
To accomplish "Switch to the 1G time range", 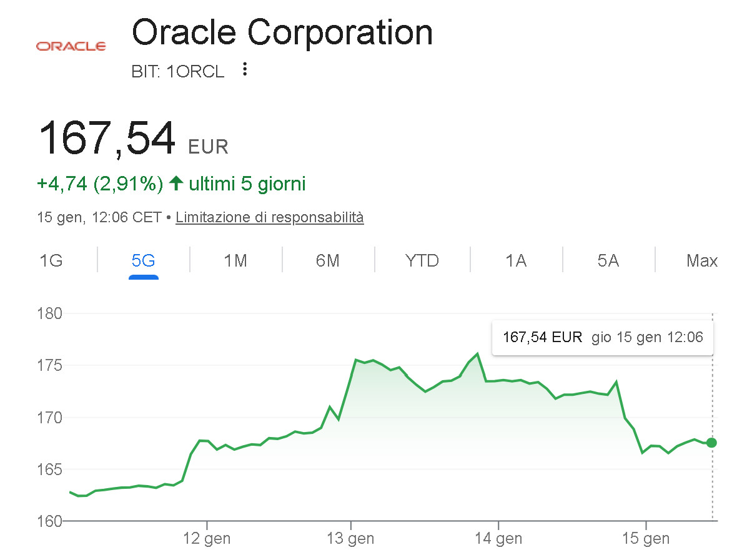I will point(52,260).
